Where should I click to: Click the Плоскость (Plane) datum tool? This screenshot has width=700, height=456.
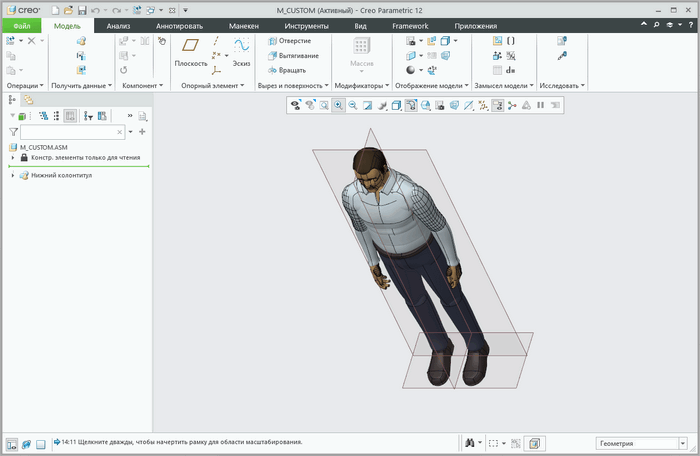[190, 50]
